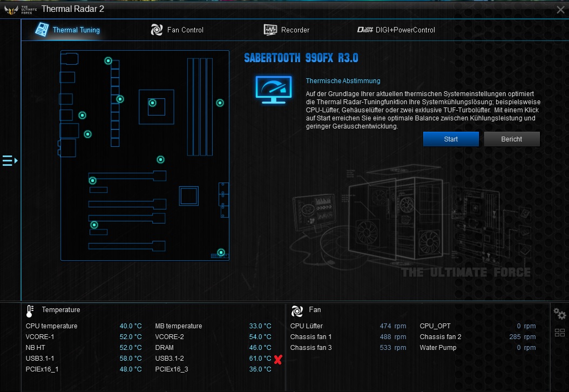Click the Fan Control fan icon
569x392 pixels.
point(157,30)
